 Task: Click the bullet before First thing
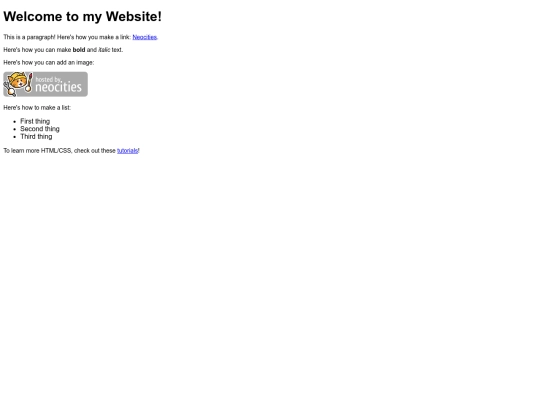tap(14, 122)
